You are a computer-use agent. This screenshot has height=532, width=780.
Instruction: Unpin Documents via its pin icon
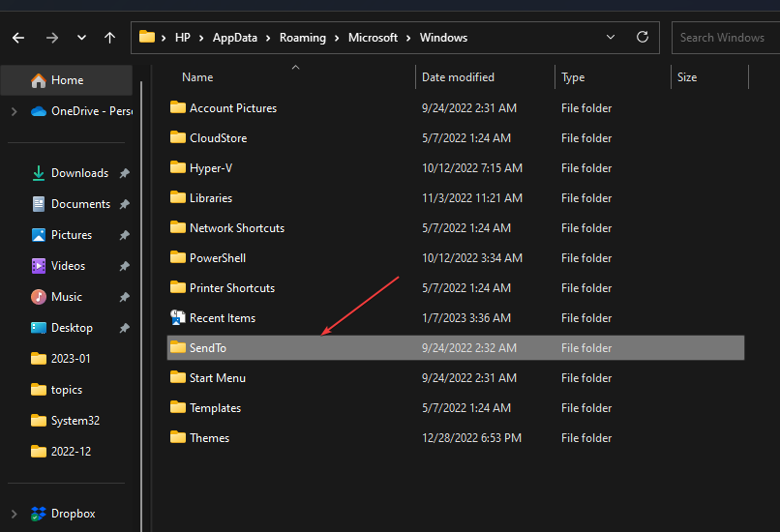(124, 204)
